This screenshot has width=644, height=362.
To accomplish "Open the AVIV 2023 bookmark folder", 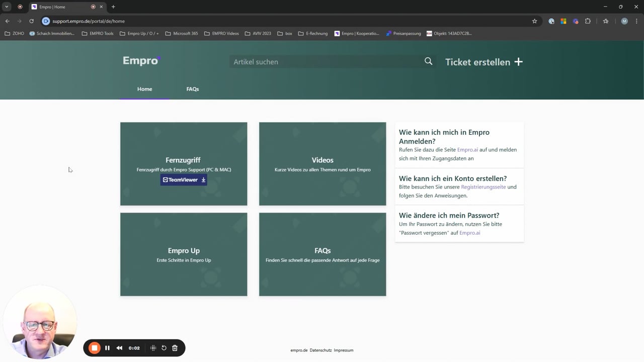I will (258, 34).
